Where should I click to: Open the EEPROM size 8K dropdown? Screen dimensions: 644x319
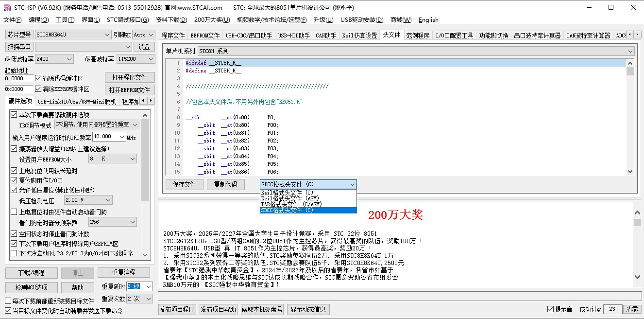coord(112,159)
